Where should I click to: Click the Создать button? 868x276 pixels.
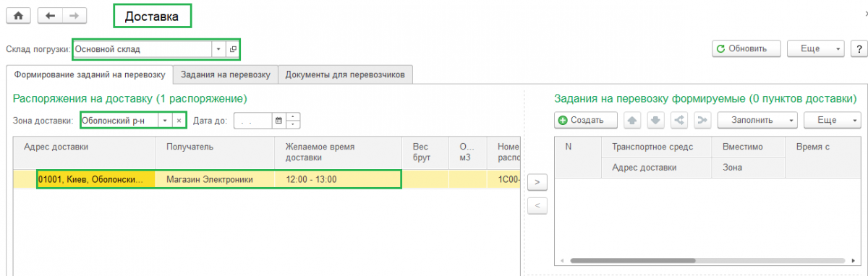pyautogui.click(x=586, y=120)
